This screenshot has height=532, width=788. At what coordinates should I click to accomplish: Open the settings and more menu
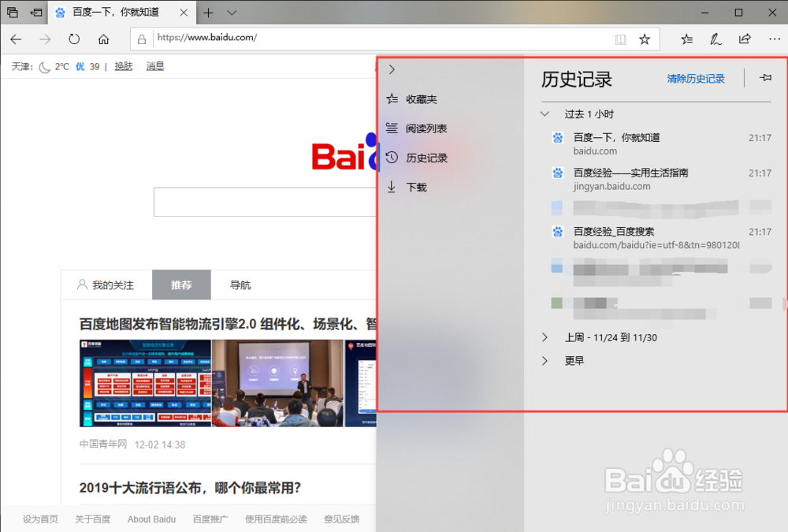click(x=775, y=39)
